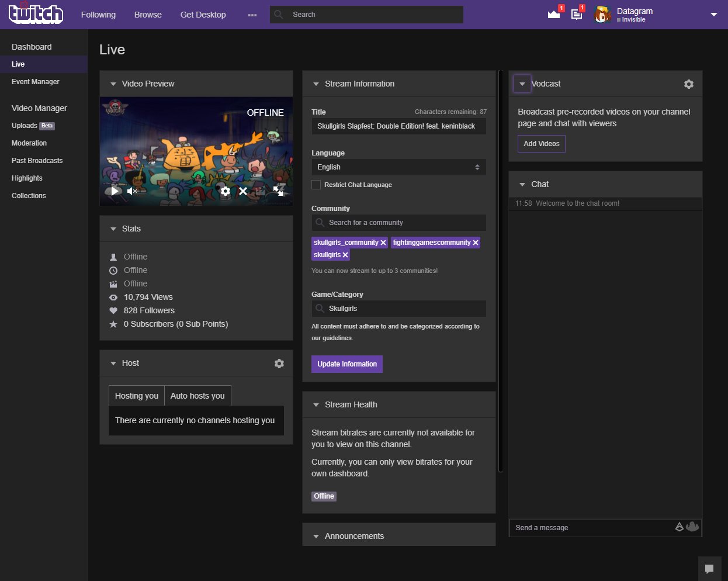Open video preview quality settings gear
Viewport: 728px width, 581px height.
point(225,191)
